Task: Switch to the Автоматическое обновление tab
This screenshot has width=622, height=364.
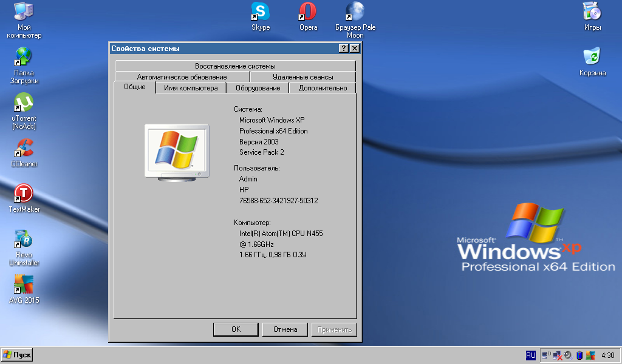Action: (182, 77)
